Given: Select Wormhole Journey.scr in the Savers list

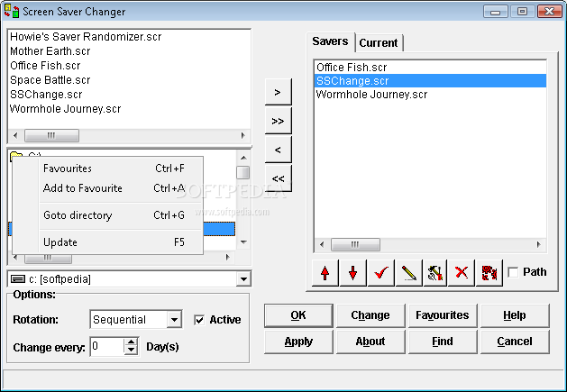Looking at the screenshot, I should (430, 95).
